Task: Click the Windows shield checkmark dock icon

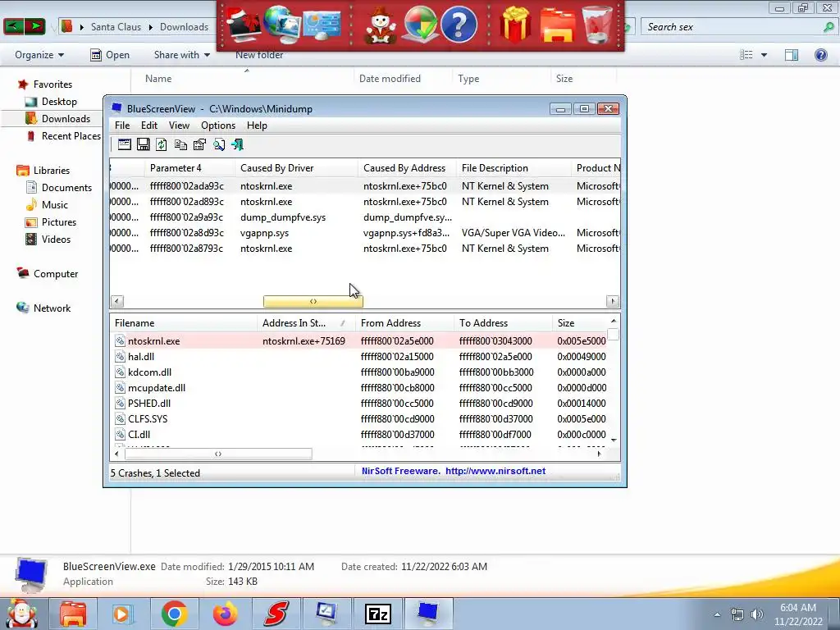Action: coord(419,25)
